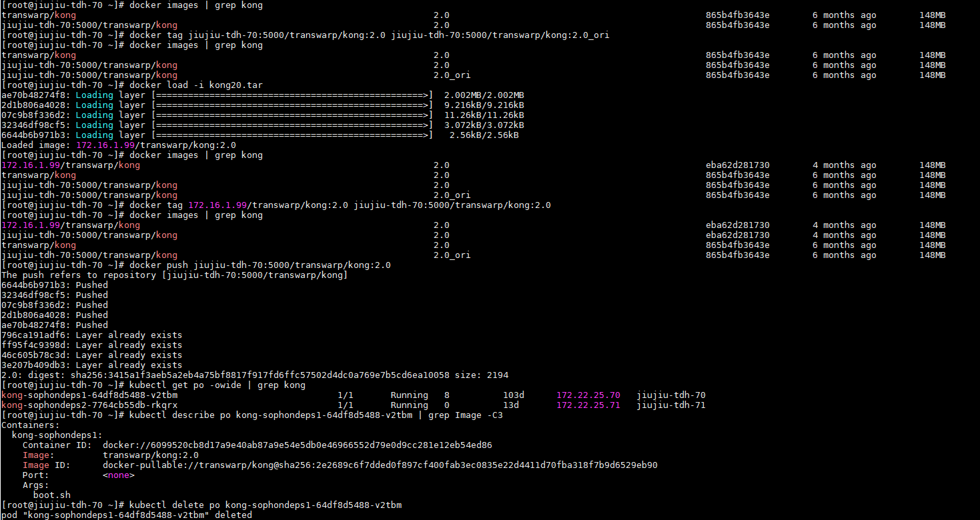Screen dimensions: 980x520
Task: Click the progress bar for layer 2d1b806a4028
Action: [x=292, y=105]
